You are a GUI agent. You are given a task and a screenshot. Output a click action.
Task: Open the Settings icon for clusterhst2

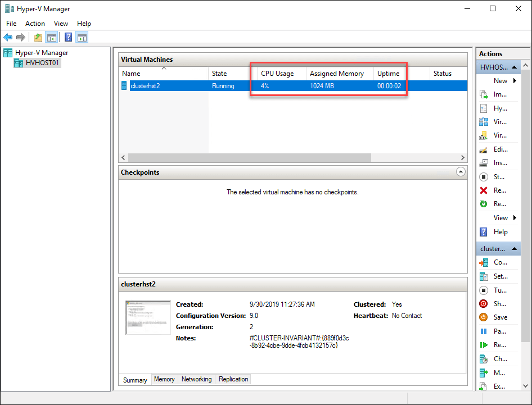point(484,276)
